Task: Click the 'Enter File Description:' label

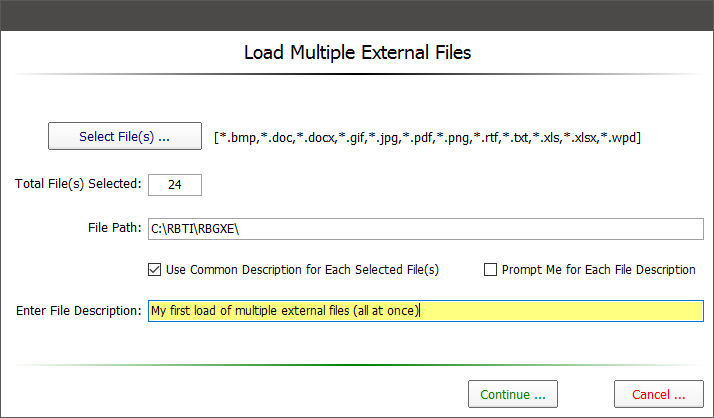Action: click(x=79, y=311)
